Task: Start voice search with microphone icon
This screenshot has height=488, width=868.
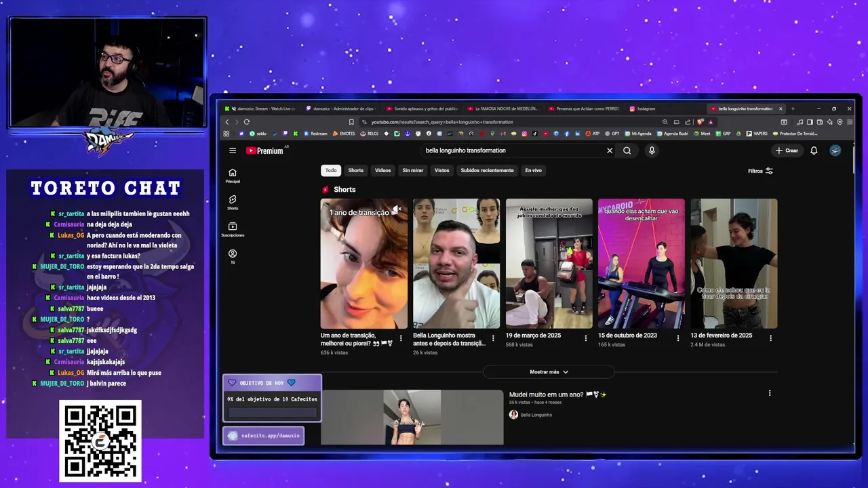Action: (652, 150)
